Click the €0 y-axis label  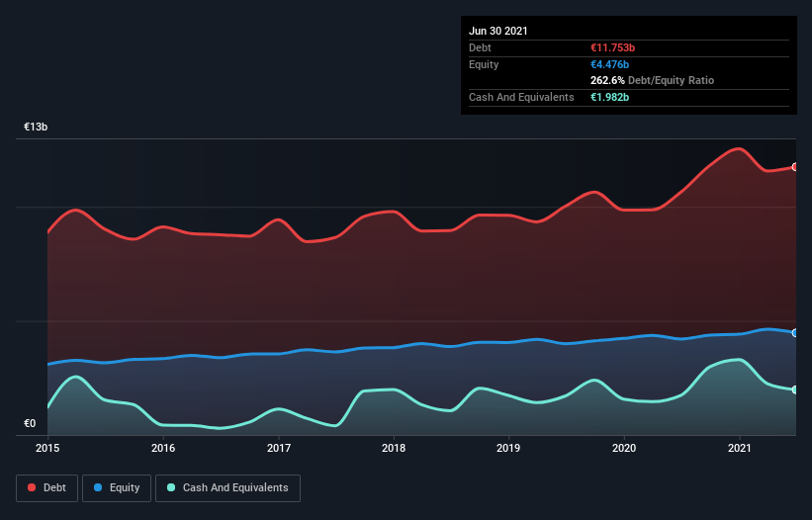(x=30, y=423)
